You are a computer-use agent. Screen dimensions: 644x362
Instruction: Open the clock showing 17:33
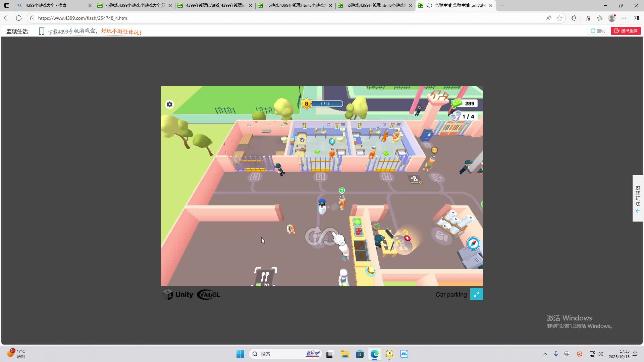[619, 354]
